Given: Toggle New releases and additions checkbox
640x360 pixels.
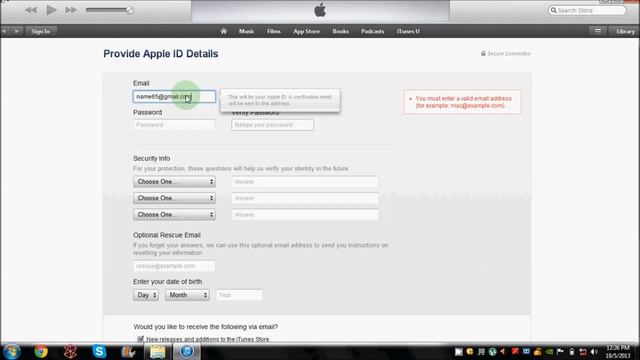Looking at the screenshot, I should point(141,339).
